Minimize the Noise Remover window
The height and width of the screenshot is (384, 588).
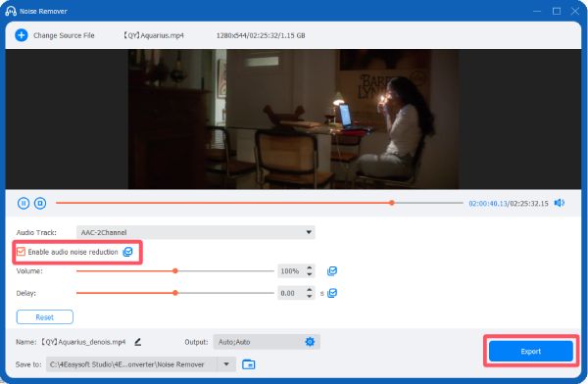point(537,11)
